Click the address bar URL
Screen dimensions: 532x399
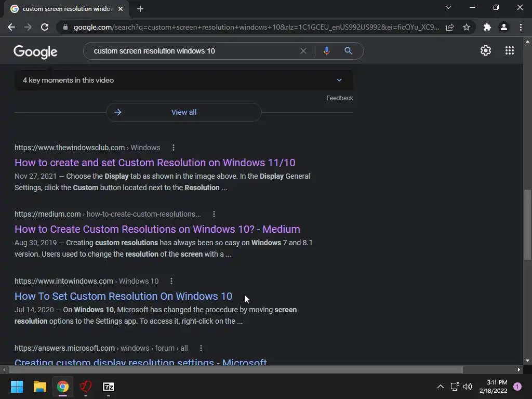click(256, 27)
